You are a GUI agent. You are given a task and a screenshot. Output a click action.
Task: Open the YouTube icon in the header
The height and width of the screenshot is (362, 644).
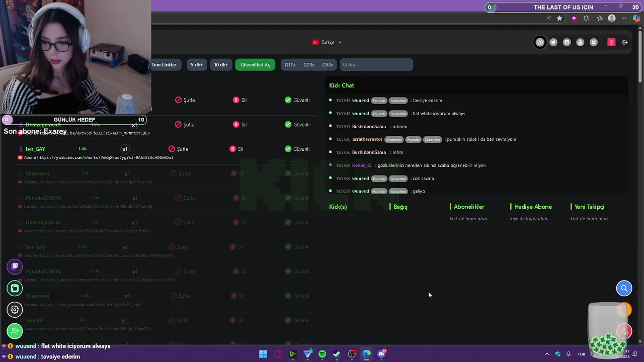coord(580,42)
